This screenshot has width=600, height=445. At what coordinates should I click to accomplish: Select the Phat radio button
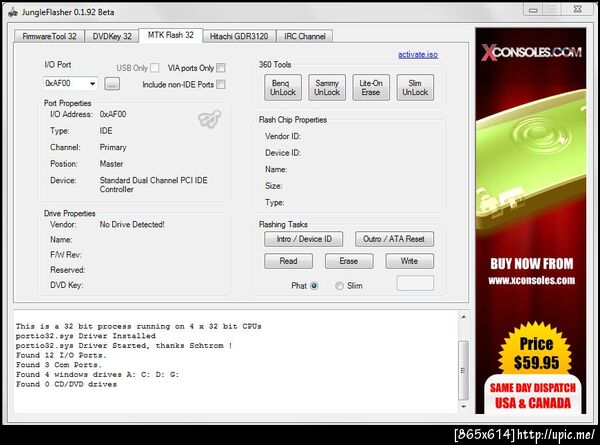(314, 286)
